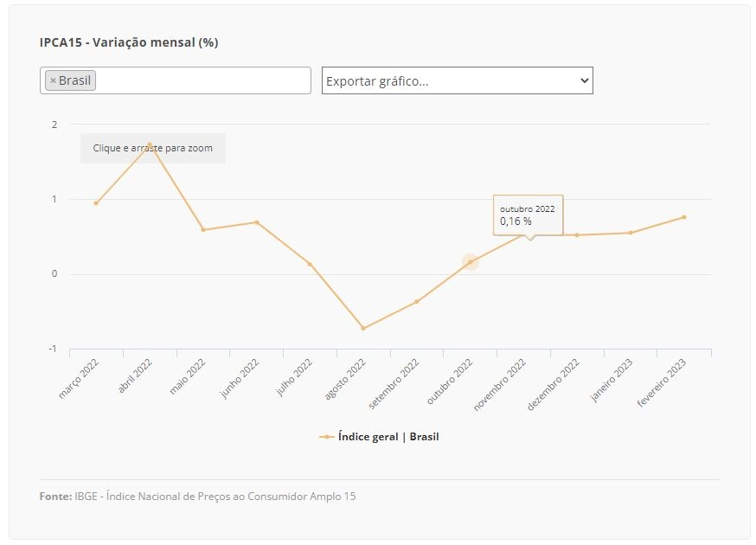Toggle the Índice geral | Brasil legend series
This screenshot has height=545, width=756.
click(x=380, y=437)
